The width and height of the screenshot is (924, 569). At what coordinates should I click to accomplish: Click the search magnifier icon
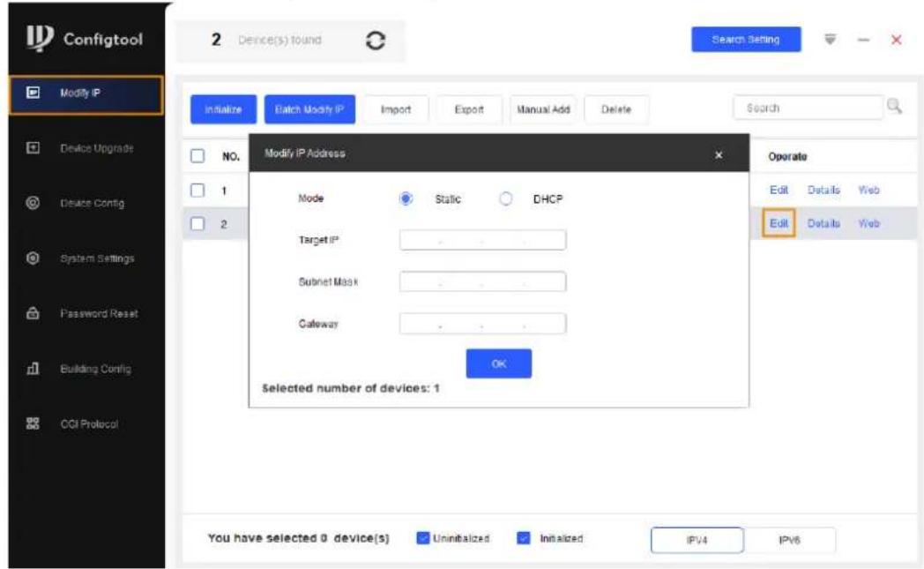coord(894,106)
